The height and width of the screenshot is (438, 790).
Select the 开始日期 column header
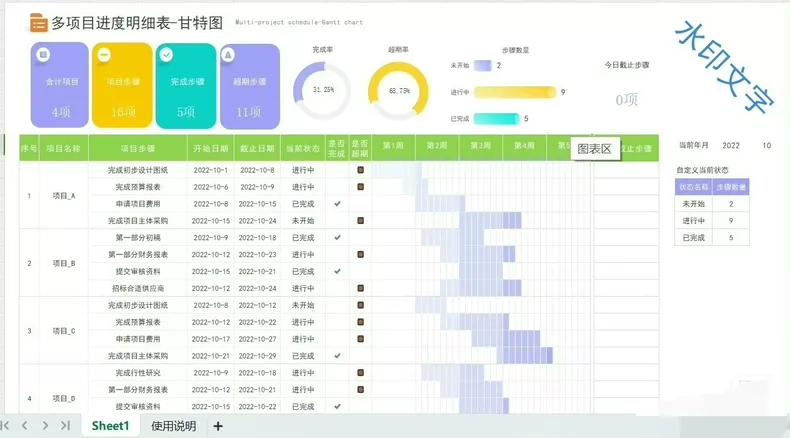pyautogui.click(x=210, y=148)
